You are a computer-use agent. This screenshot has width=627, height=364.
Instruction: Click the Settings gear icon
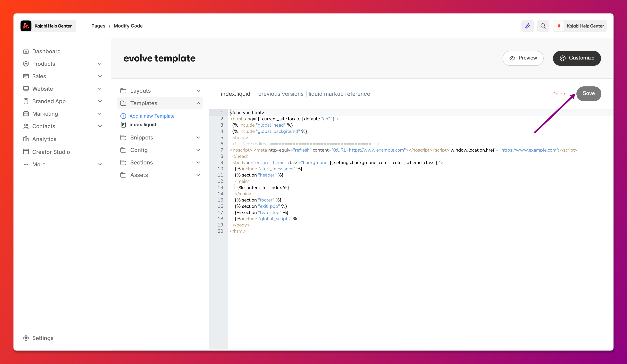(26, 338)
